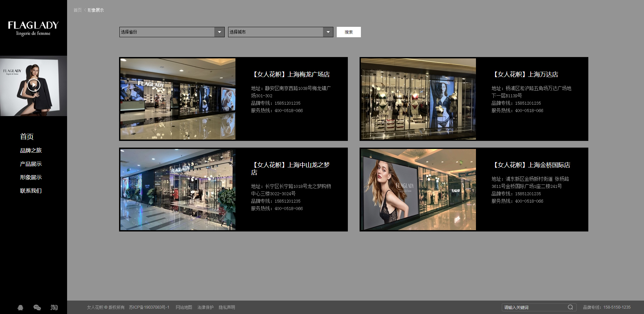Click the WeChat icon in sidebar footer

[37, 307]
